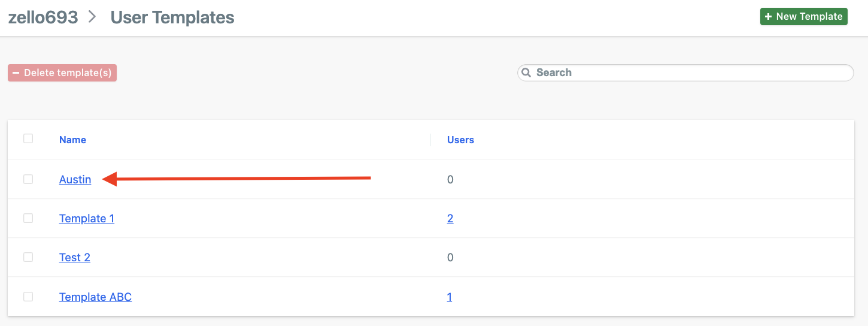Click the search magnifier icon
This screenshot has height=326, width=868.
tap(526, 73)
